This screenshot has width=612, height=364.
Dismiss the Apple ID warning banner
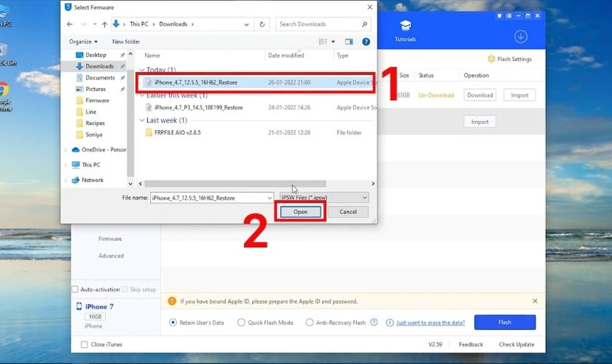tap(535, 300)
